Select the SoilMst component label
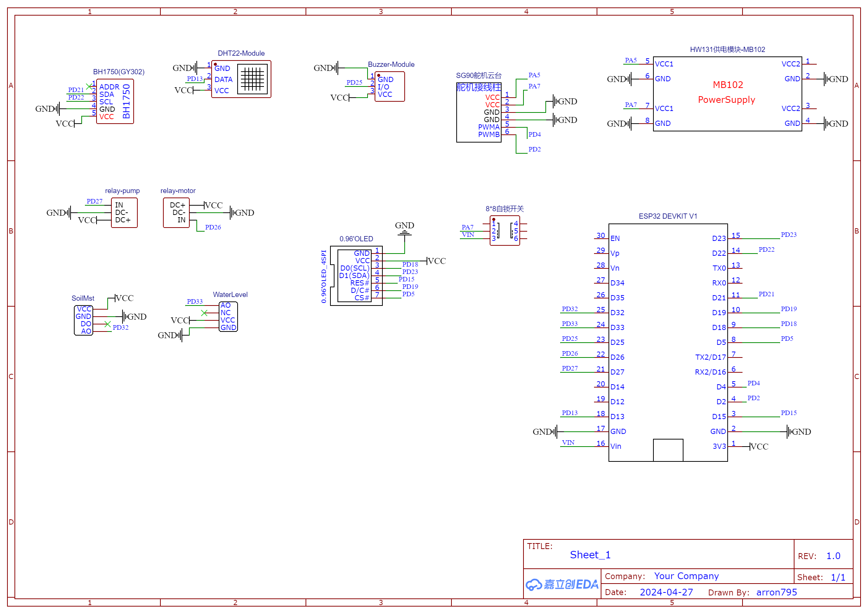 coord(83,299)
